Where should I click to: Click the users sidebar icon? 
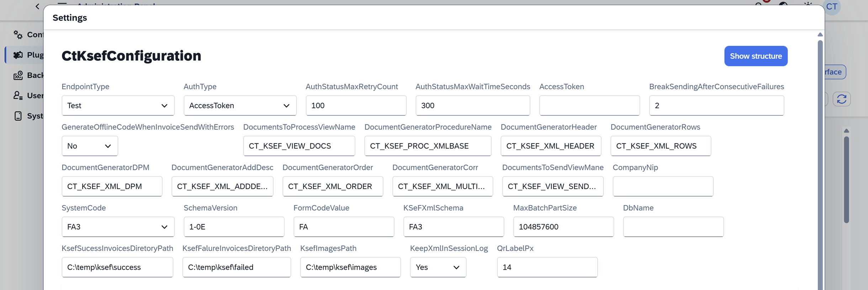pyautogui.click(x=18, y=95)
